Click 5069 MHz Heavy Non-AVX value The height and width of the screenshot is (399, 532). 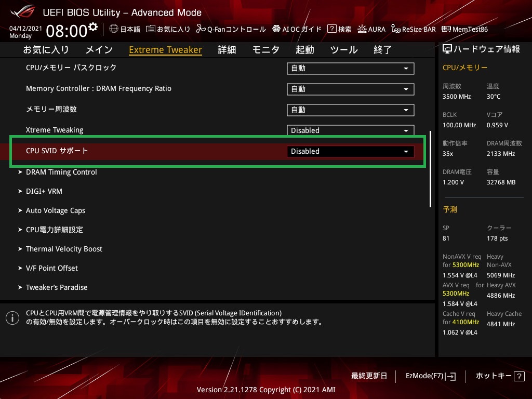tap(501, 275)
